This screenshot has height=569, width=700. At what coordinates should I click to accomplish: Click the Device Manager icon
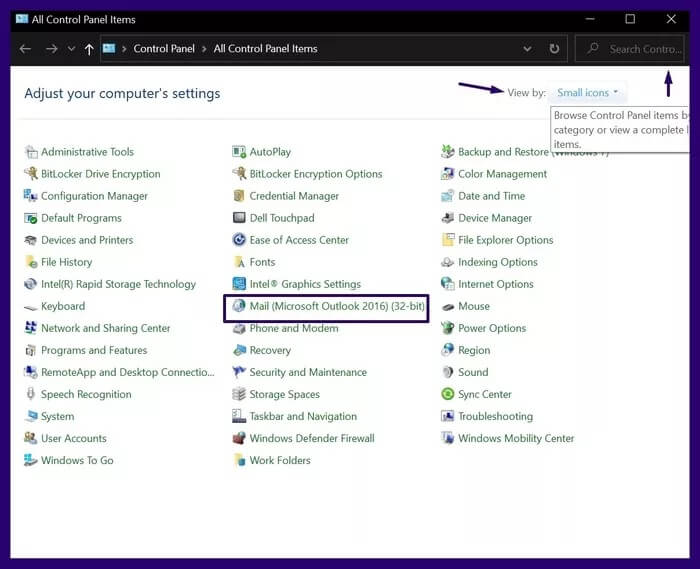pos(448,218)
